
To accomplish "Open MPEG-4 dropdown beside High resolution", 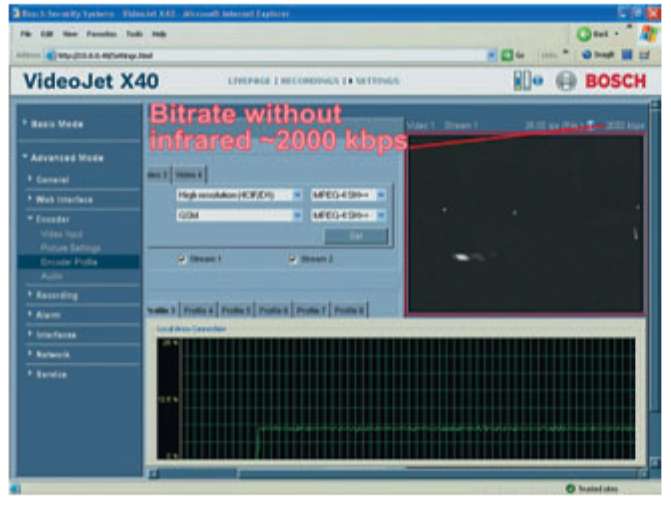I will [348, 195].
